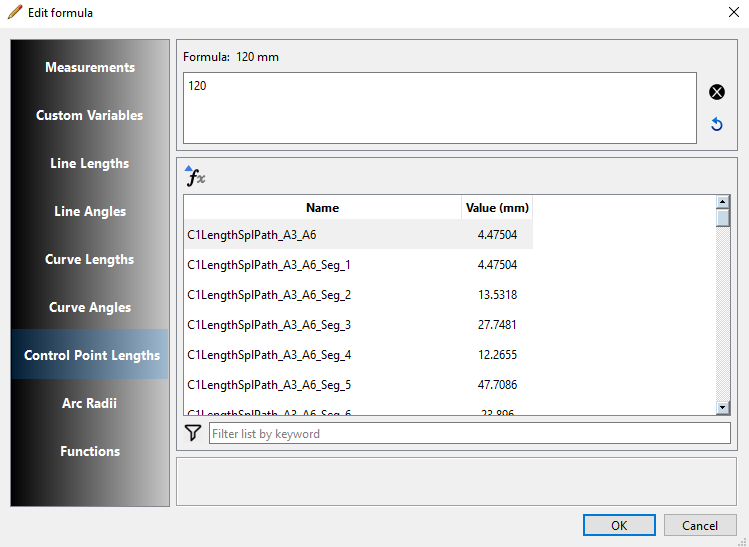Viewport: 749px width, 547px height.
Task: Click the Cancel button
Action: (x=700, y=525)
